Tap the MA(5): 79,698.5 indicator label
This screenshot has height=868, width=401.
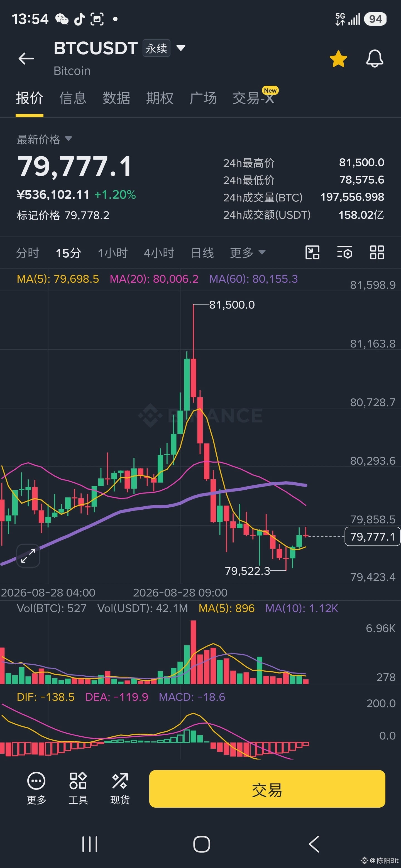pos(58,279)
